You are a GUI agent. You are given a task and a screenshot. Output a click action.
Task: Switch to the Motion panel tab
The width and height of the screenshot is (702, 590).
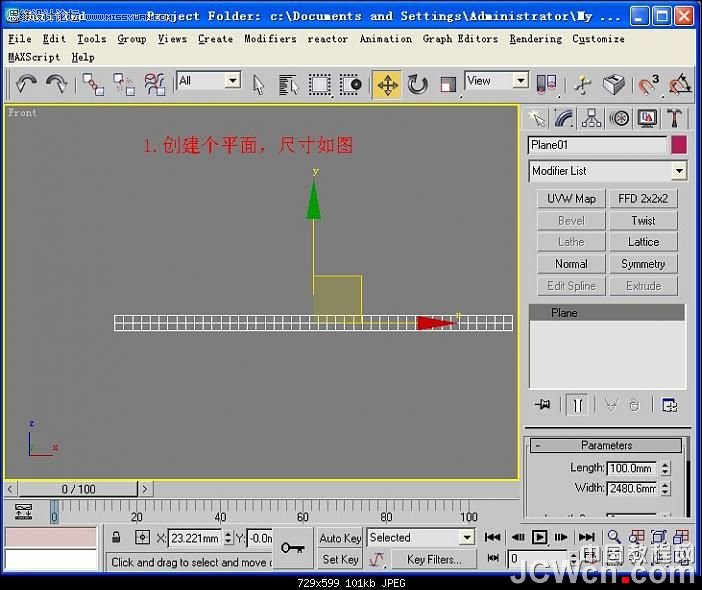[620, 119]
